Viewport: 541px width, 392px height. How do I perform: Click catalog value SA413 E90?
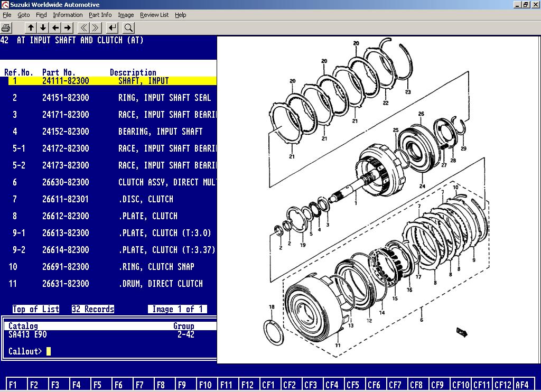[27, 334]
